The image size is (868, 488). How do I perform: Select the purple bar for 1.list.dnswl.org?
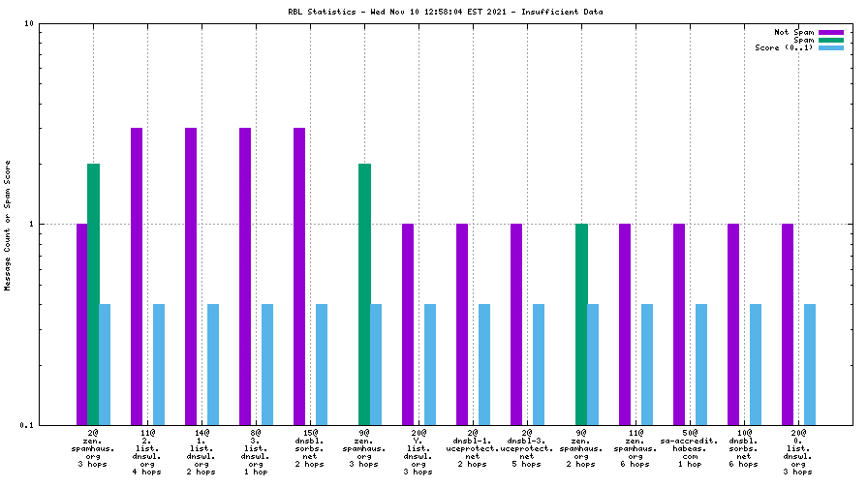click(191, 276)
